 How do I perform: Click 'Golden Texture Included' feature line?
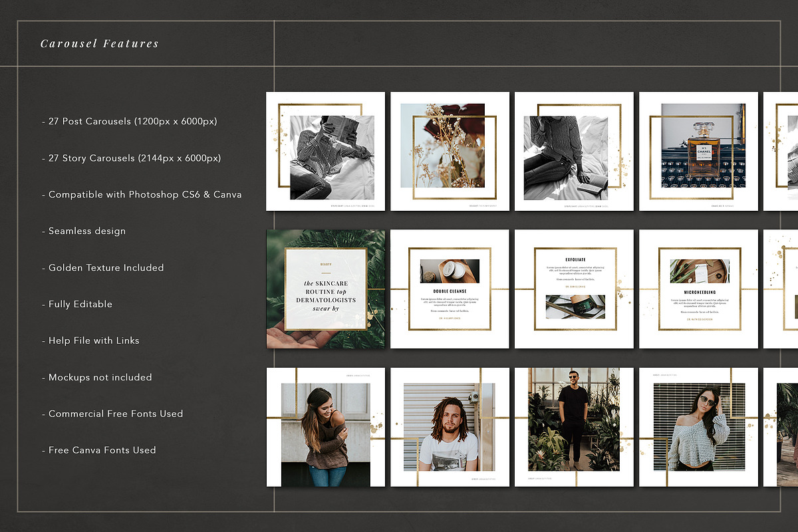(x=102, y=267)
